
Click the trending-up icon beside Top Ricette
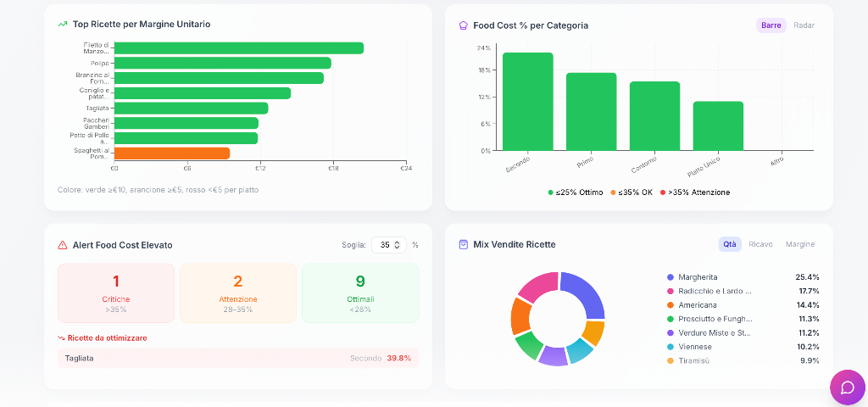(63, 25)
